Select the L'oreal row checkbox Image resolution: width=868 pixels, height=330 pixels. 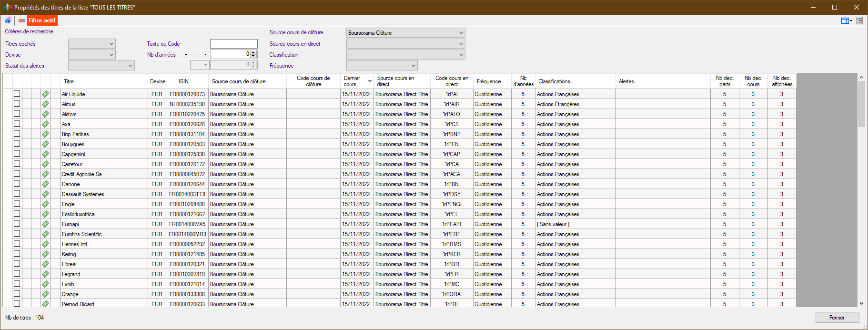click(17, 264)
